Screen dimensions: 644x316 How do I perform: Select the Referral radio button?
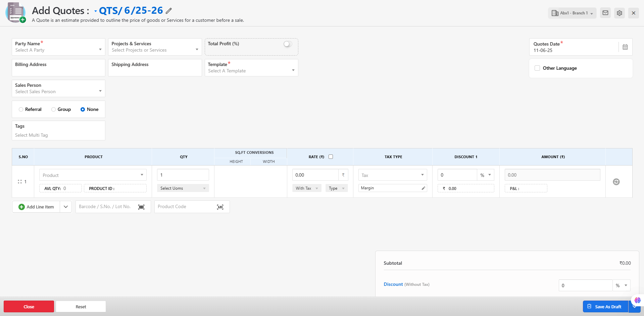click(x=21, y=110)
